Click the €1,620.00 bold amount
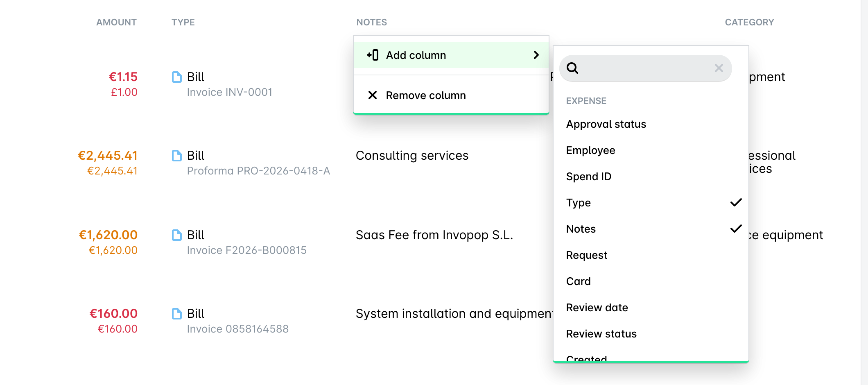 pos(108,235)
